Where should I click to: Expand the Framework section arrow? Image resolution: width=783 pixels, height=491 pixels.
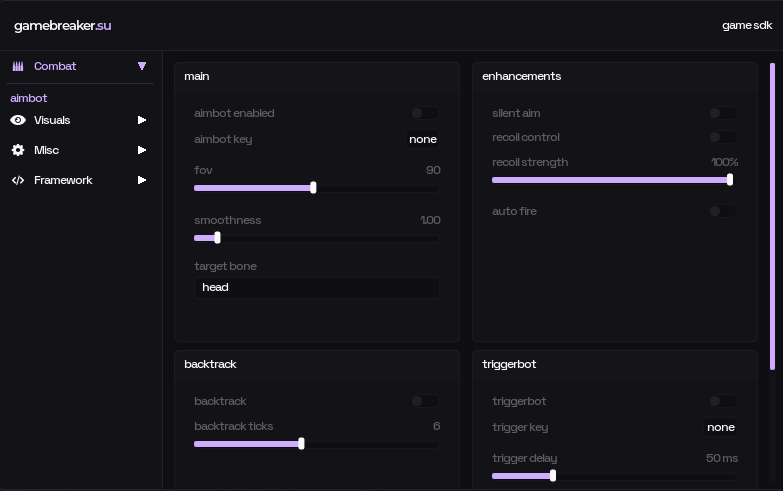(x=142, y=180)
